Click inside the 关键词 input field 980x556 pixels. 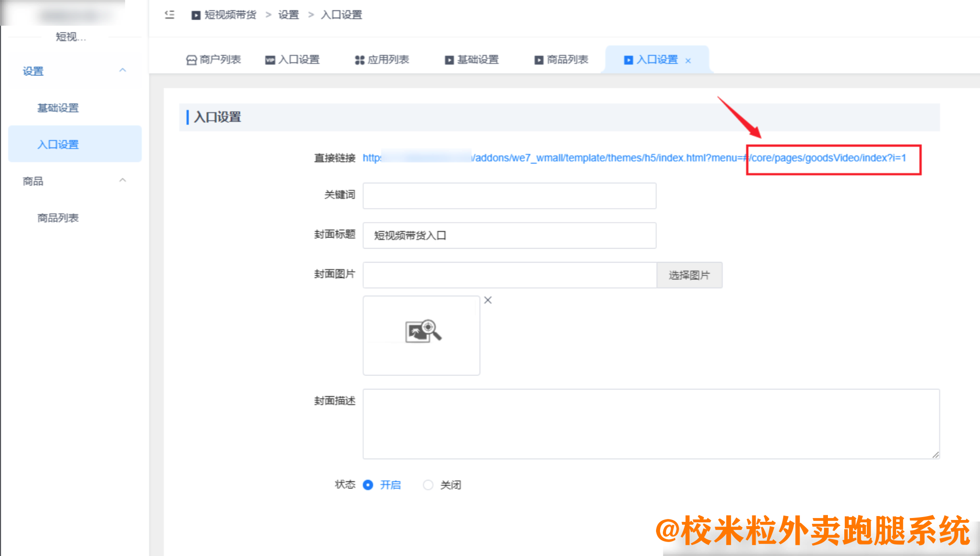[509, 196]
